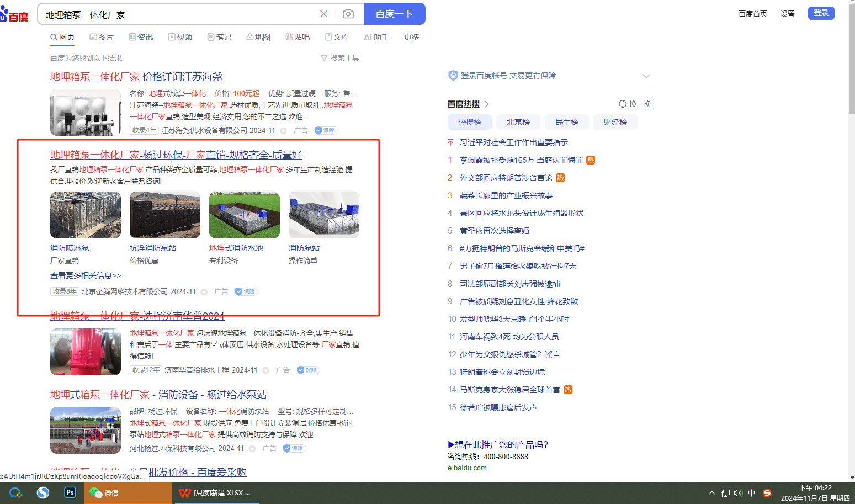Clear the search box with X icon
The height and width of the screenshot is (504, 855).
coord(324,14)
